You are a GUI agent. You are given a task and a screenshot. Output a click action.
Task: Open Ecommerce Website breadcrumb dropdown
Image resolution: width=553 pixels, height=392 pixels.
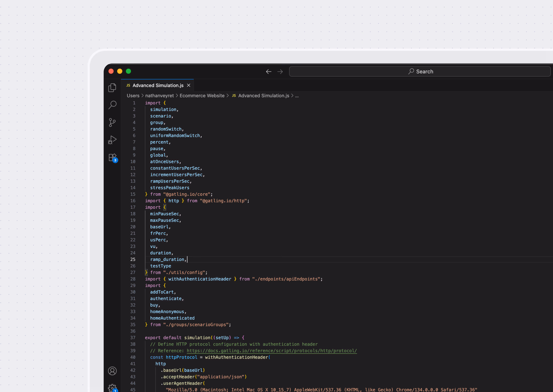point(202,96)
